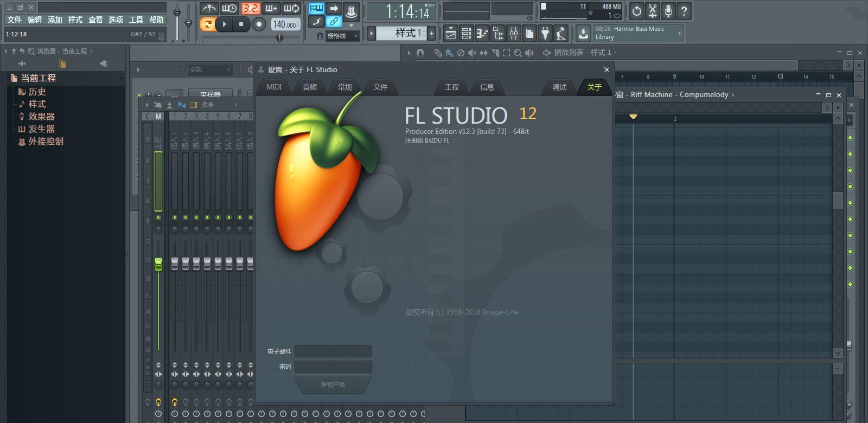The height and width of the screenshot is (423, 868).
Task: Toggle the overdub/blend recording icon
Action: click(x=271, y=8)
